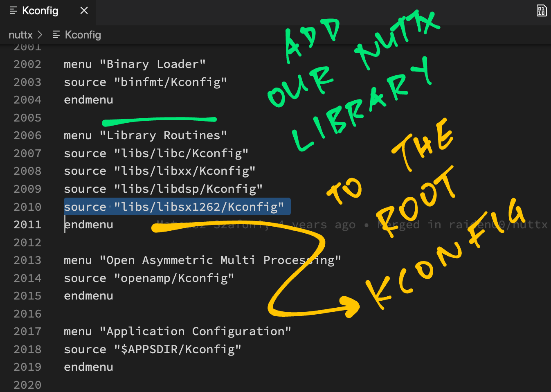Open the Kconfig breadcrumb item

click(x=83, y=35)
